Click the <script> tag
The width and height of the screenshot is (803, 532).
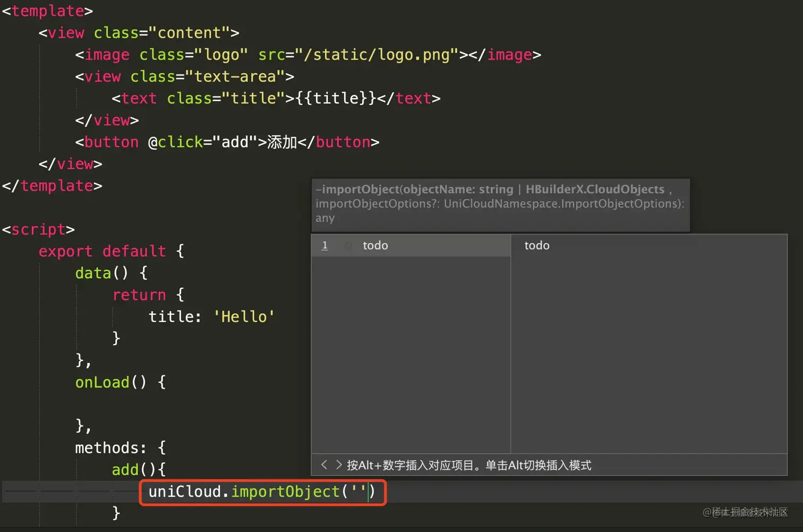point(38,229)
